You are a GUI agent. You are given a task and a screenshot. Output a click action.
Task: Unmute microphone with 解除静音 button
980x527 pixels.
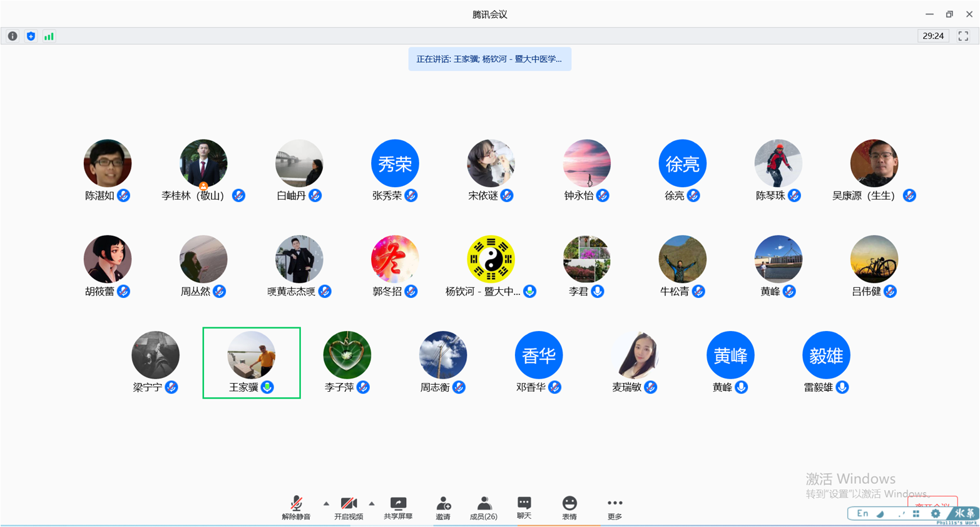tap(296, 508)
